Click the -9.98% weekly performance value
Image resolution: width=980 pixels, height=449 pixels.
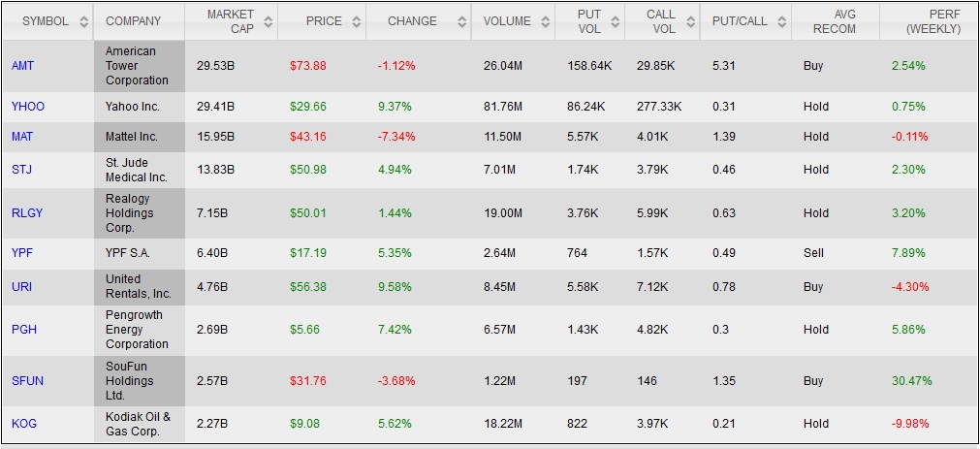(x=910, y=424)
